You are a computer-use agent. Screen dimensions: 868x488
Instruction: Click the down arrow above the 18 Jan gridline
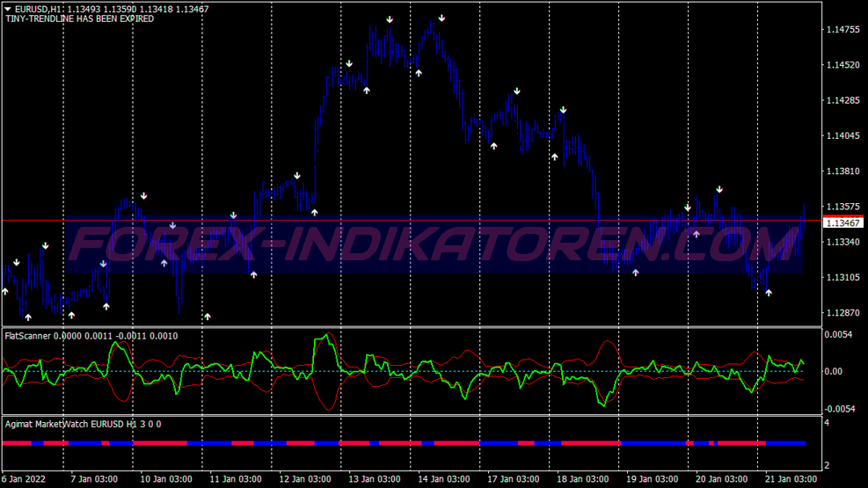[563, 110]
